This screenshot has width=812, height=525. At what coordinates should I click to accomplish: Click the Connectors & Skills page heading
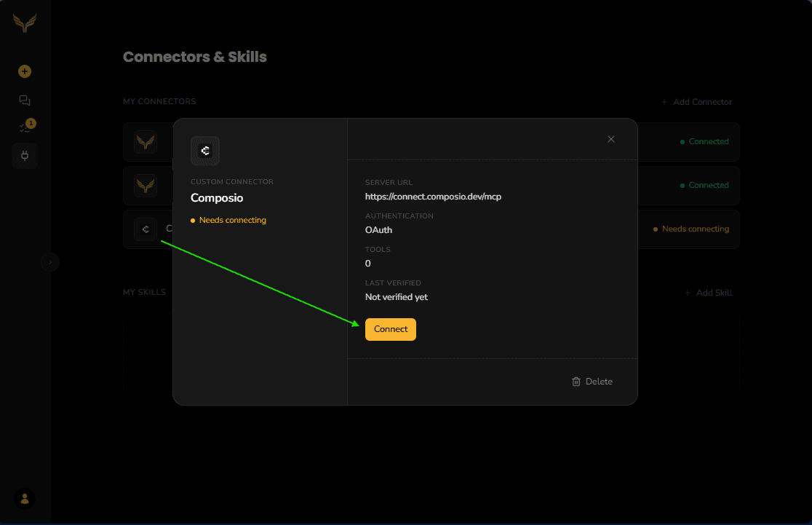(195, 57)
